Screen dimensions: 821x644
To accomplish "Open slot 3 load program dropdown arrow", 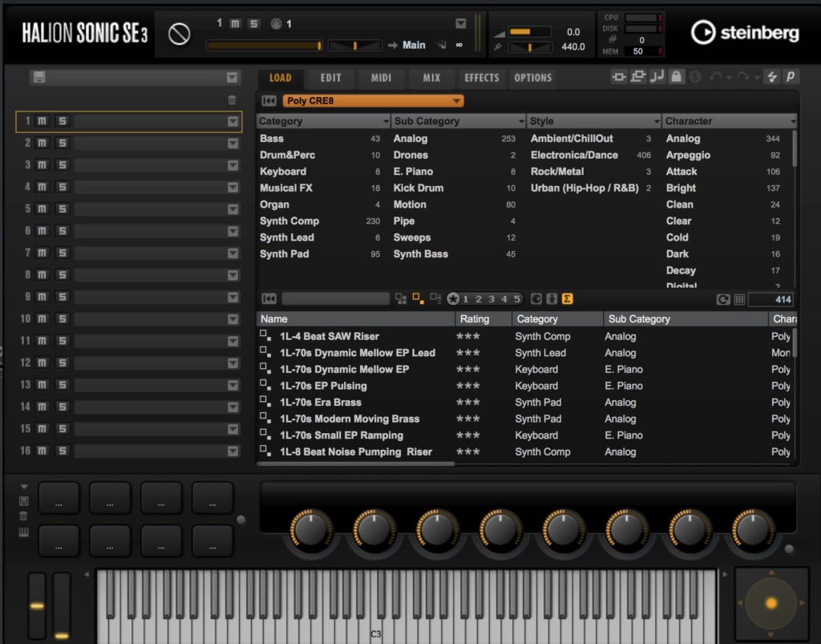I will (233, 165).
